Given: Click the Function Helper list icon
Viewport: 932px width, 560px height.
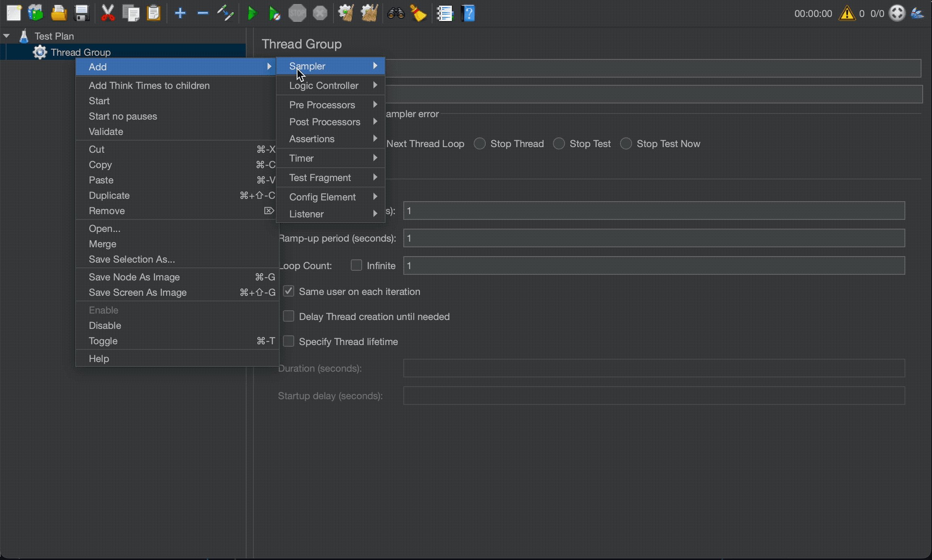Looking at the screenshot, I should pyautogui.click(x=445, y=13).
